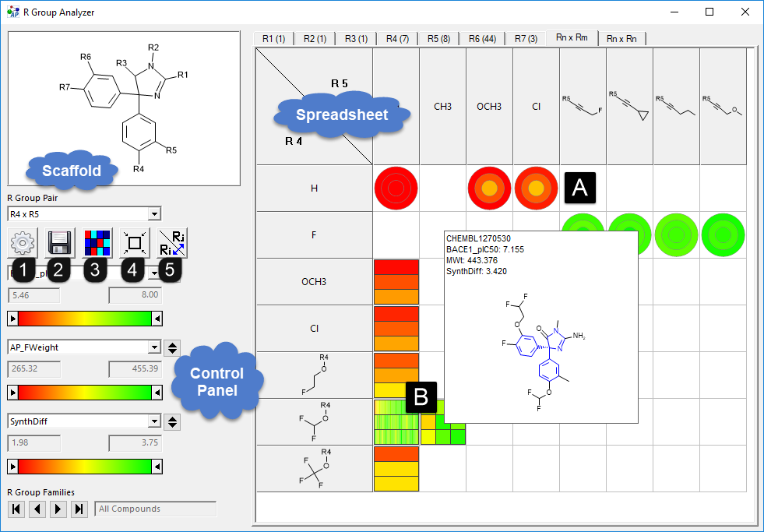The image size is (764, 532).
Task: Switch to the R1 (1) tab
Action: tap(273, 38)
